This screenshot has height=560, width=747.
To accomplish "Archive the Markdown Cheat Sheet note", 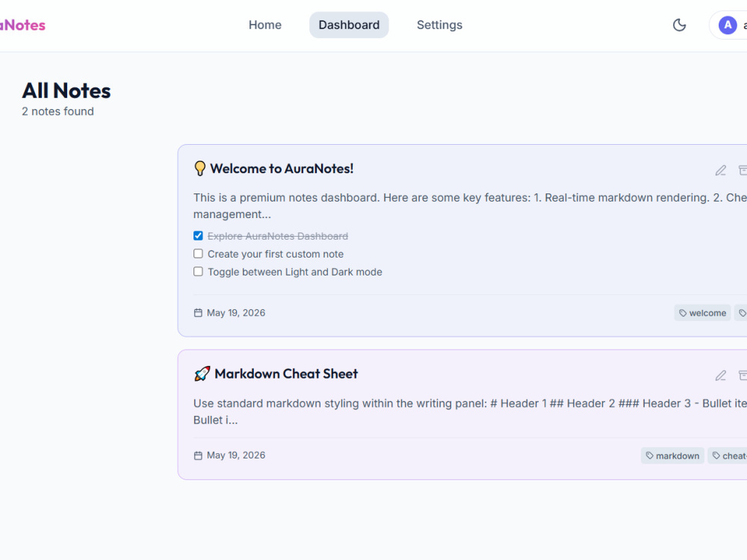I will [743, 376].
